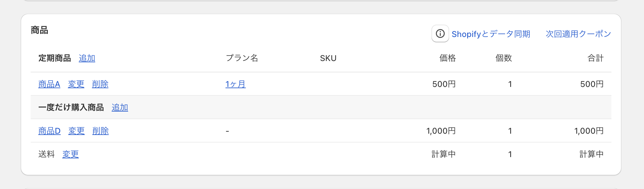The image size is (644, 189).
Task: Open the Shopifyとデータ同期 link
Action: 491,34
